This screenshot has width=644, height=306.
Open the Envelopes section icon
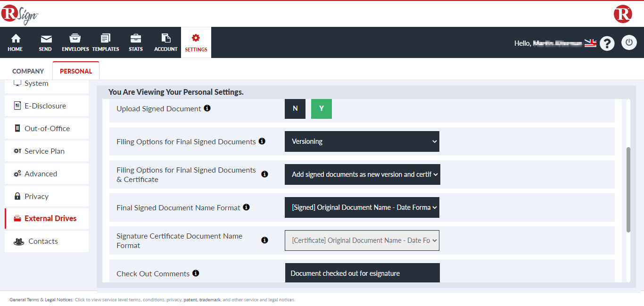click(75, 39)
